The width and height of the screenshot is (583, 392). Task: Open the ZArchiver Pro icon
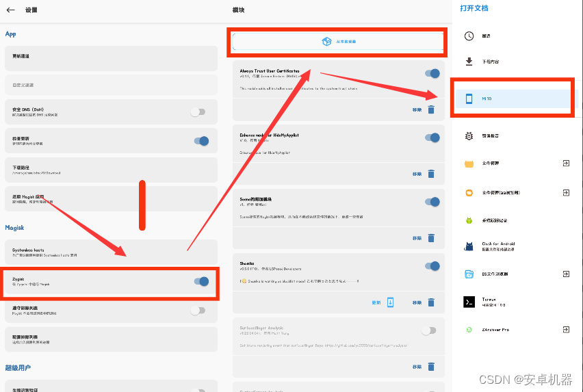pos(469,330)
